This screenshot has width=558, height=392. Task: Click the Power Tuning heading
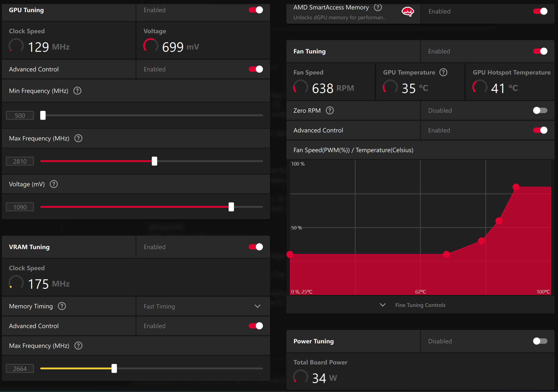313,342
